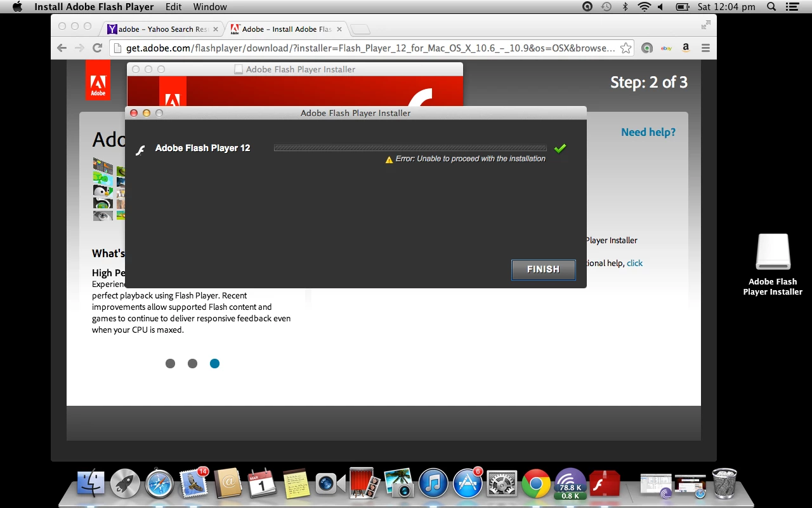Open the 'Install Adobe Flash Player' app menu

[94, 7]
